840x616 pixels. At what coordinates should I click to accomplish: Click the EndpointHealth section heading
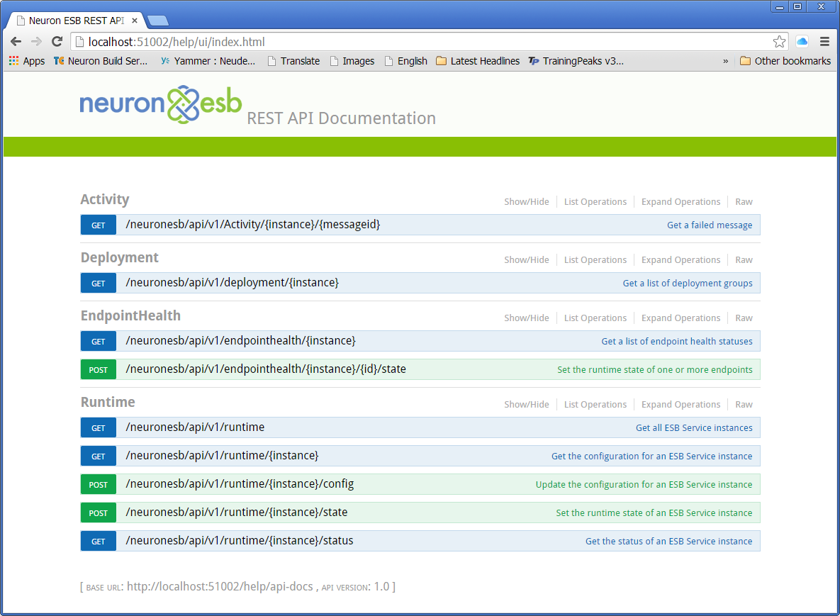click(130, 315)
